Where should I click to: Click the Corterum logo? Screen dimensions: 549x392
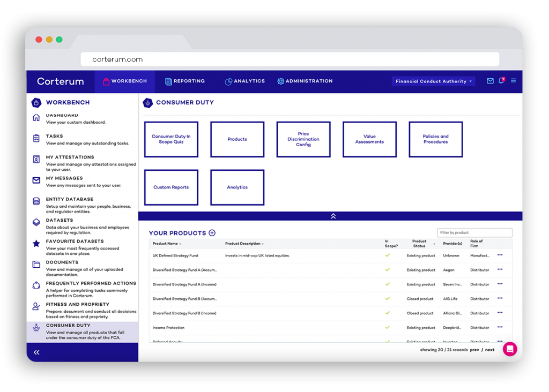pos(60,81)
